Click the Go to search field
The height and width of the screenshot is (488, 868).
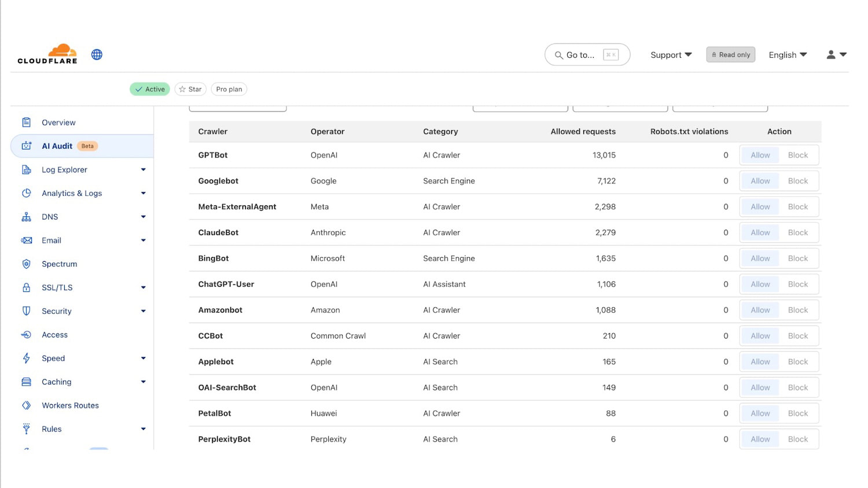586,54
